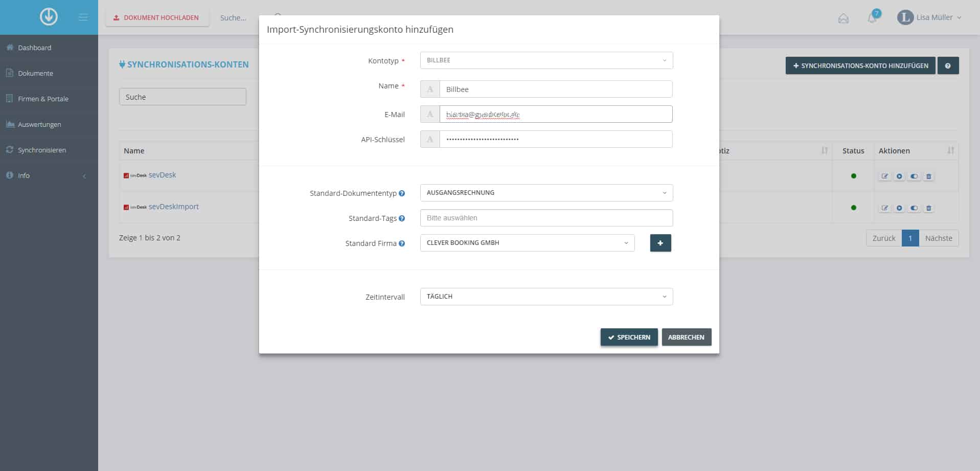This screenshot has width=980, height=471.
Task: Open the Zeitintervall TÄGLICH dropdown
Action: [546, 297]
